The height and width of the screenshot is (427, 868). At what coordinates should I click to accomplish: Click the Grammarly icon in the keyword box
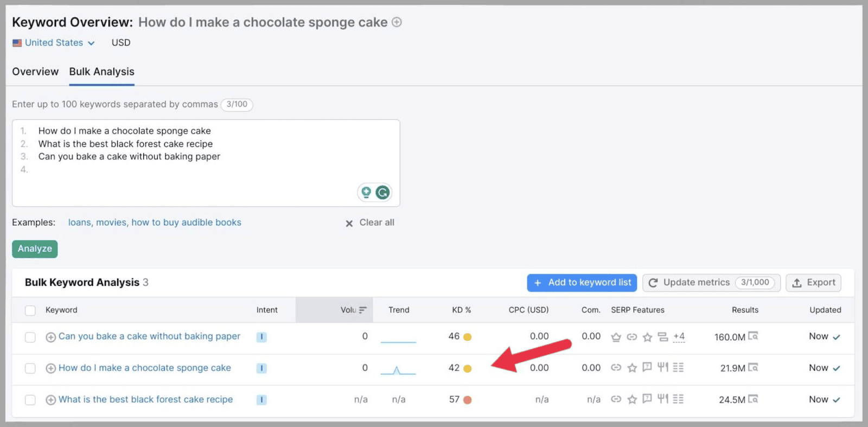click(x=382, y=193)
